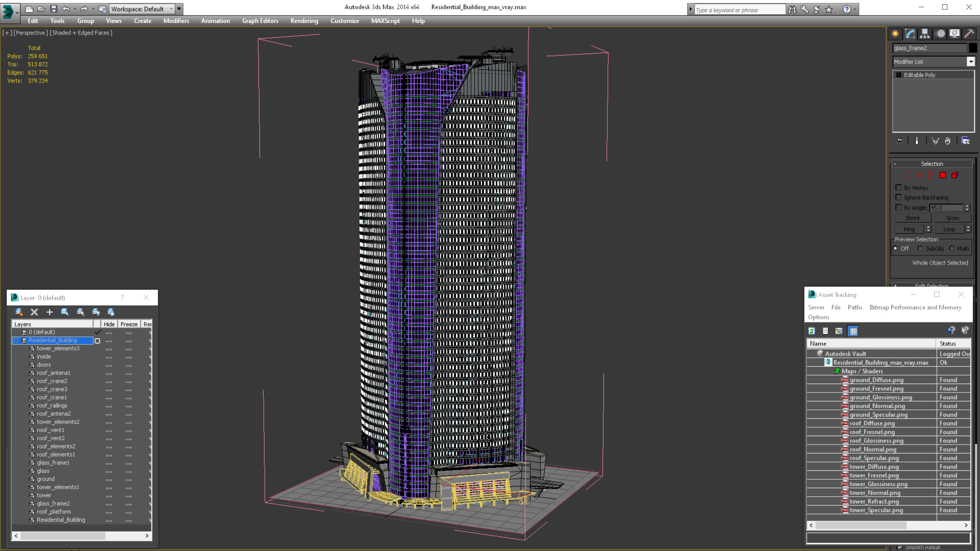Click the Undo arrow in quick access toolbar
This screenshot has height=551, width=980.
(65, 9)
